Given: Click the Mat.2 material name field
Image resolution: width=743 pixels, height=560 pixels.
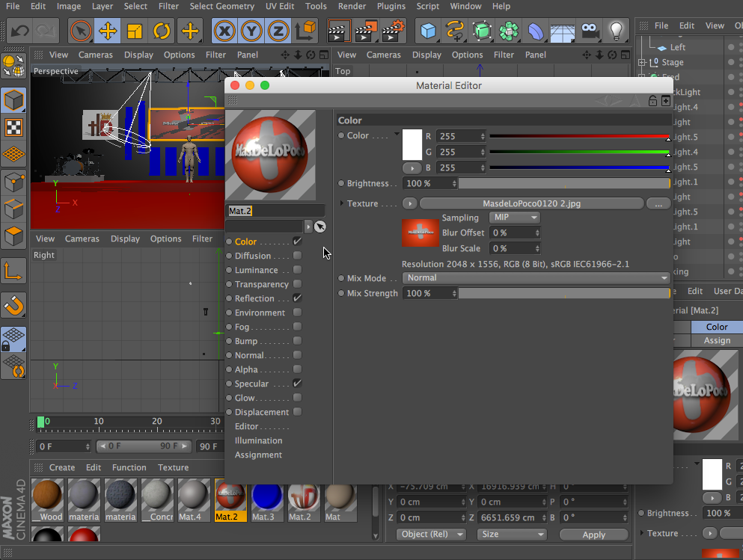Looking at the screenshot, I should (x=275, y=211).
